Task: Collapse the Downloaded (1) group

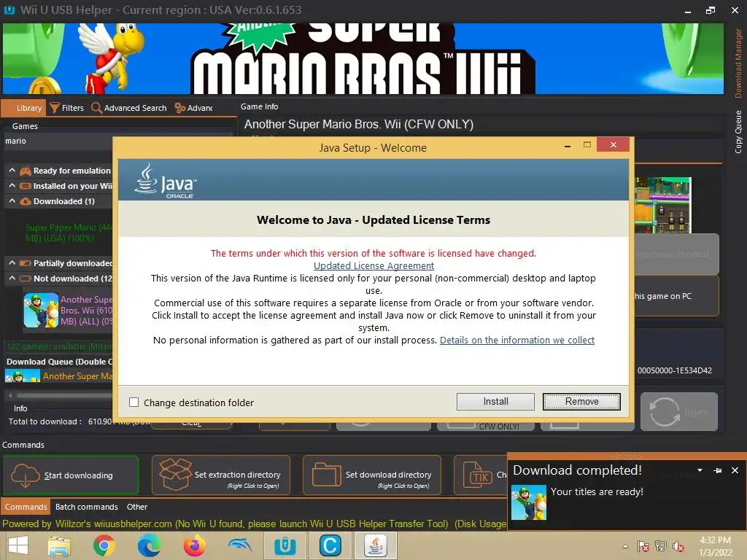Action: (12, 201)
